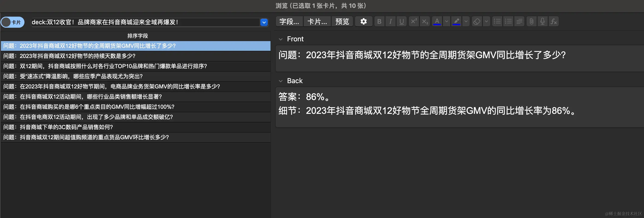The height and width of the screenshot is (218, 644).
Task: Record audio with microphone icon
Action: 542,21
